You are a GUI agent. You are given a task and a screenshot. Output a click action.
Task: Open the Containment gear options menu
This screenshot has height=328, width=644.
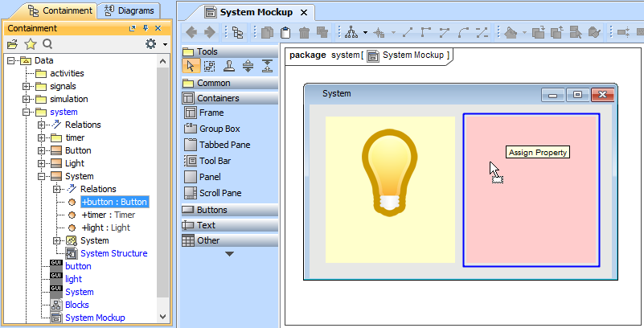151,44
